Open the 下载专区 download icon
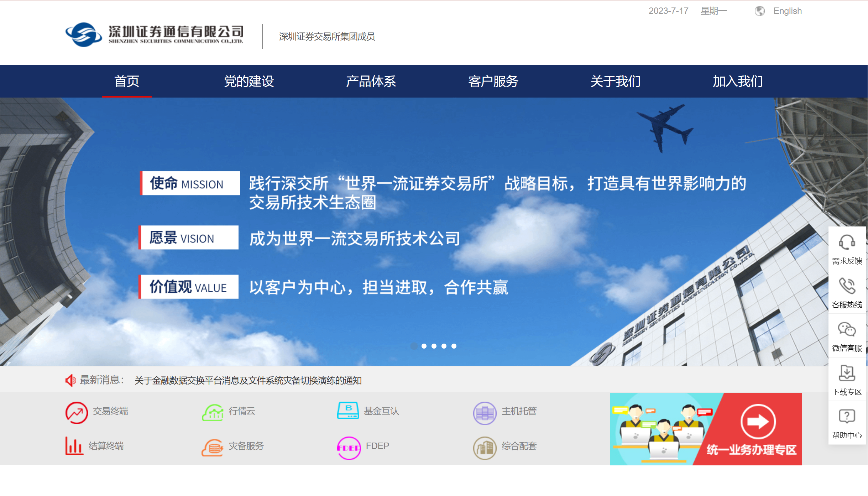Image resolution: width=868 pixels, height=496 pixels. click(x=847, y=373)
